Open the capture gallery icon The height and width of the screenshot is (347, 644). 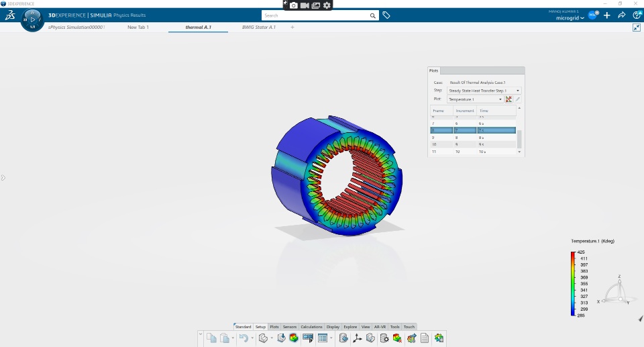pos(316,5)
